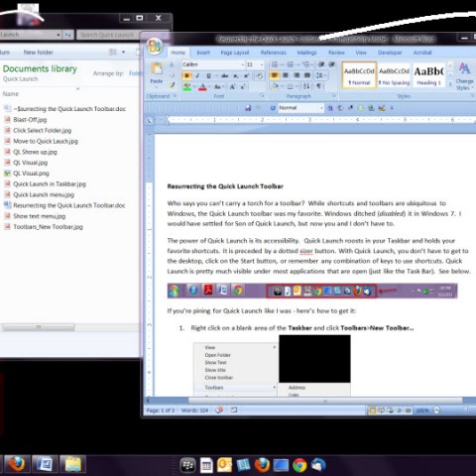Click the Grow Font icon
Viewport: 476px width, 476px height.
click(232, 87)
